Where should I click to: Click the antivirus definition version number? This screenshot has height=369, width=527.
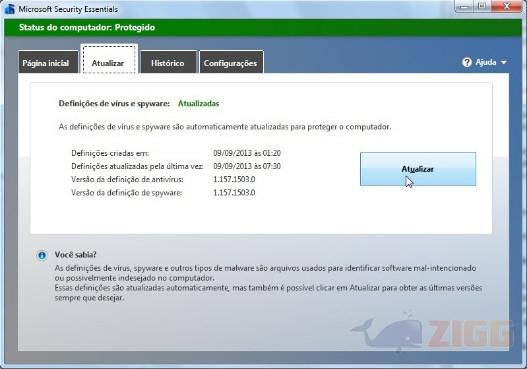click(x=234, y=179)
